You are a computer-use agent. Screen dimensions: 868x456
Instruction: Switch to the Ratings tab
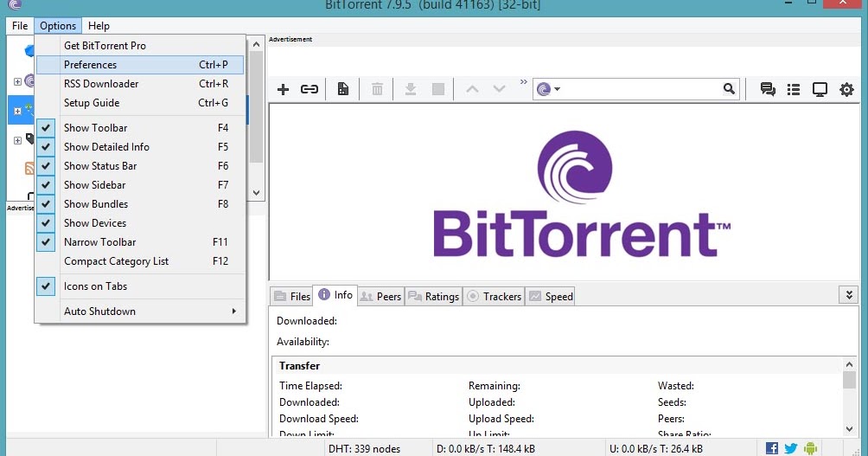point(434,297)
